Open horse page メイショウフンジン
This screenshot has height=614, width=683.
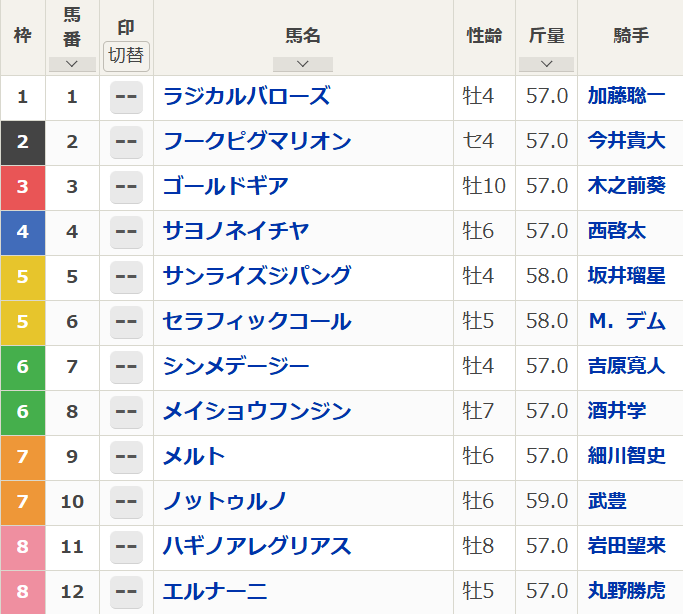click(x=257, y=411)
